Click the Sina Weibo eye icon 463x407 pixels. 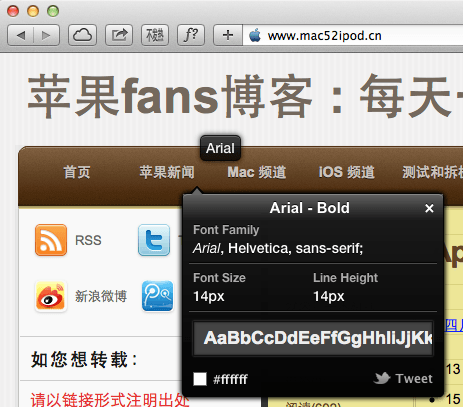click(51, 296)
